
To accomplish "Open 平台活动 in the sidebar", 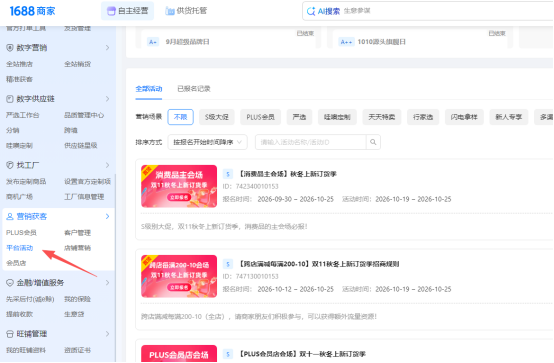I will point(19,248).
